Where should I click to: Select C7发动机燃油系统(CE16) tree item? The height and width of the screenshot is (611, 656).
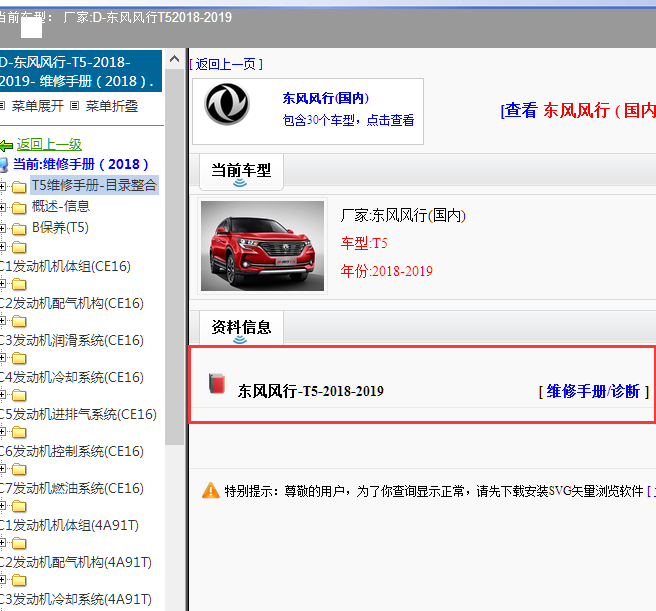[72, 488]
